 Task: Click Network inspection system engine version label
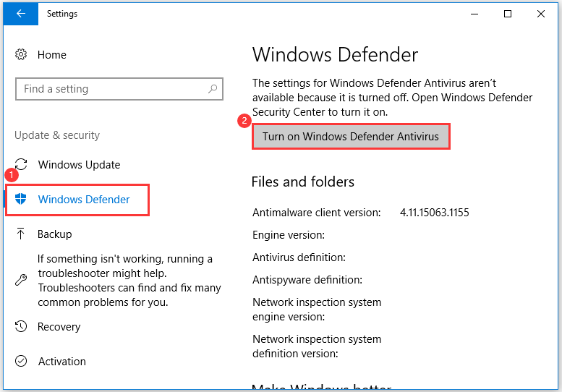[x=317, y=310]
